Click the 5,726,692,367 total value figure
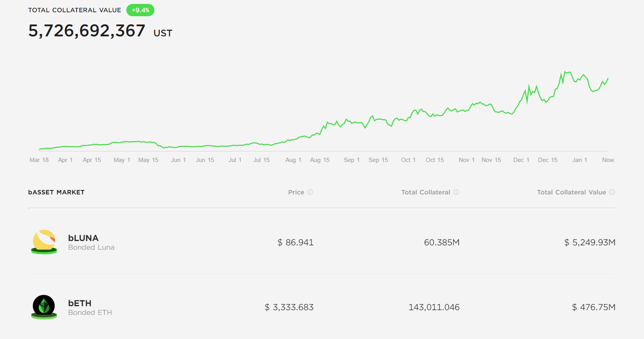The width and height of the screenshot is (644, 339). coord(87,31)
